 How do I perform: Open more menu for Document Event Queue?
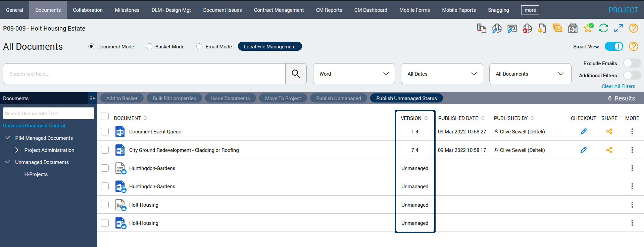(632, 131)
